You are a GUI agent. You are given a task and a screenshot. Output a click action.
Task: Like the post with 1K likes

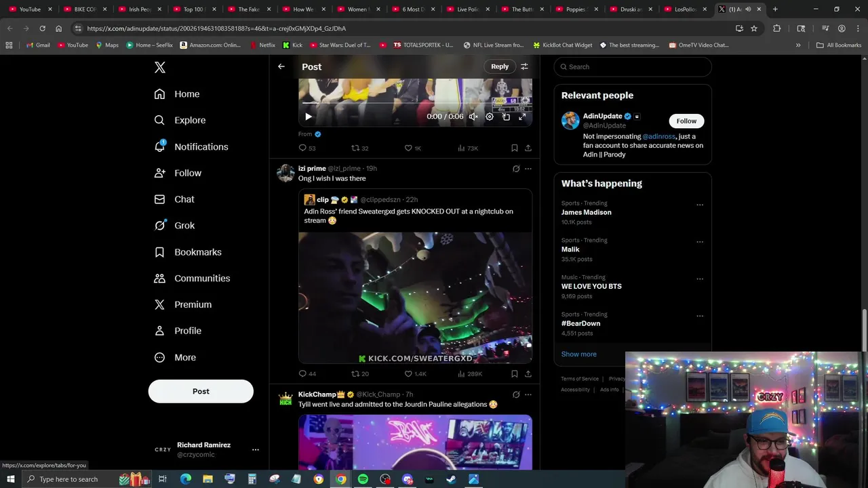(x=412, y=148)
